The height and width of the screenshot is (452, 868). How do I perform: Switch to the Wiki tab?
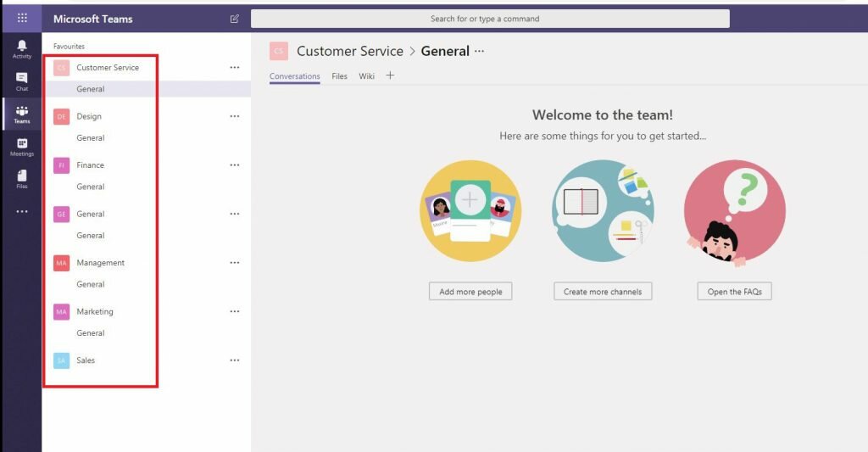point(366,76)
